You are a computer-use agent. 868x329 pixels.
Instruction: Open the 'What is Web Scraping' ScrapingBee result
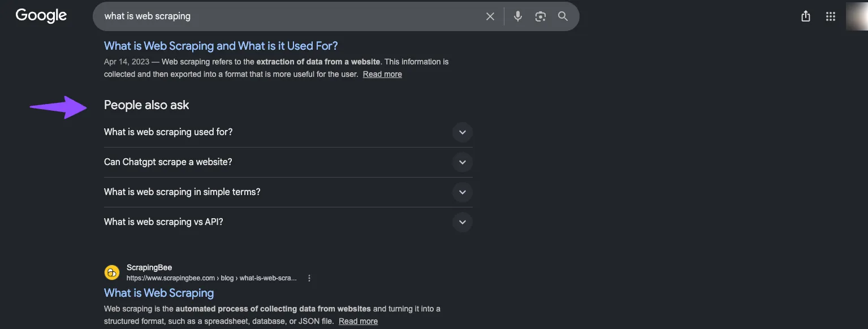tap(159, 293)
